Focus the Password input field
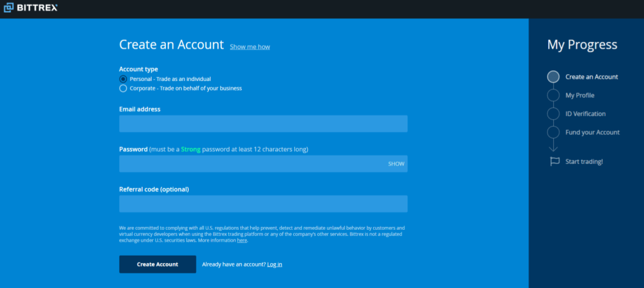Image resolution: width=644 pixels, height=288 pixels. [263, 163]
